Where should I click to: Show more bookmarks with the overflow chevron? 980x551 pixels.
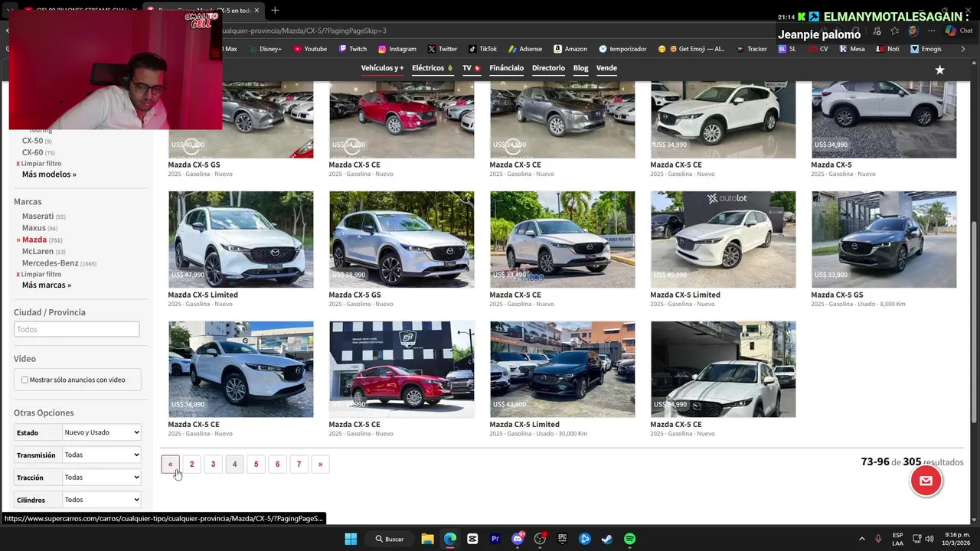tap(963, 49)
